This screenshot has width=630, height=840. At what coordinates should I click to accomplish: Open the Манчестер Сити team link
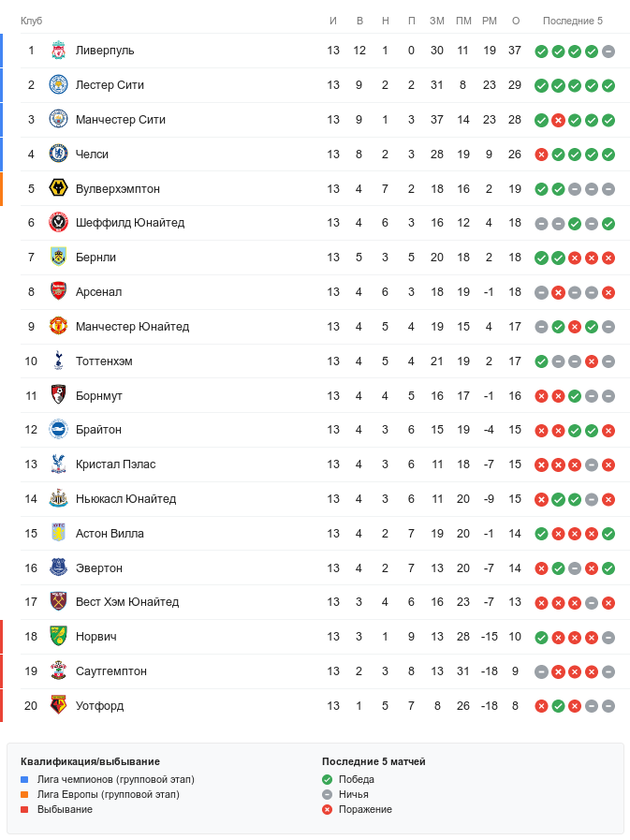point(121,120)
